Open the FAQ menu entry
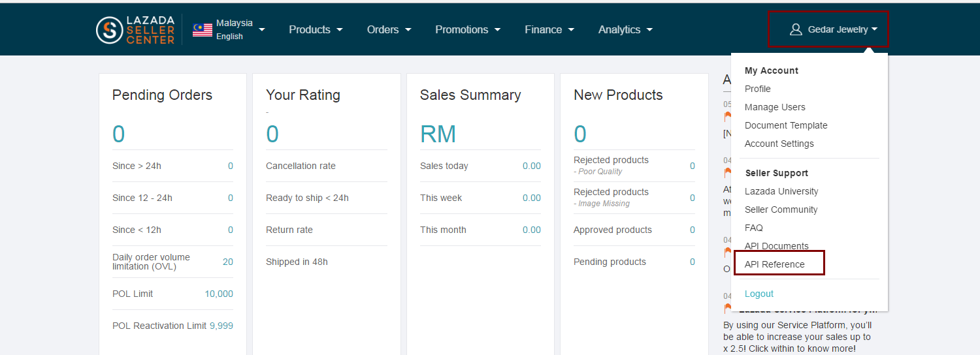The width and height of the screenshot is (980, 355). coord(754,228)
